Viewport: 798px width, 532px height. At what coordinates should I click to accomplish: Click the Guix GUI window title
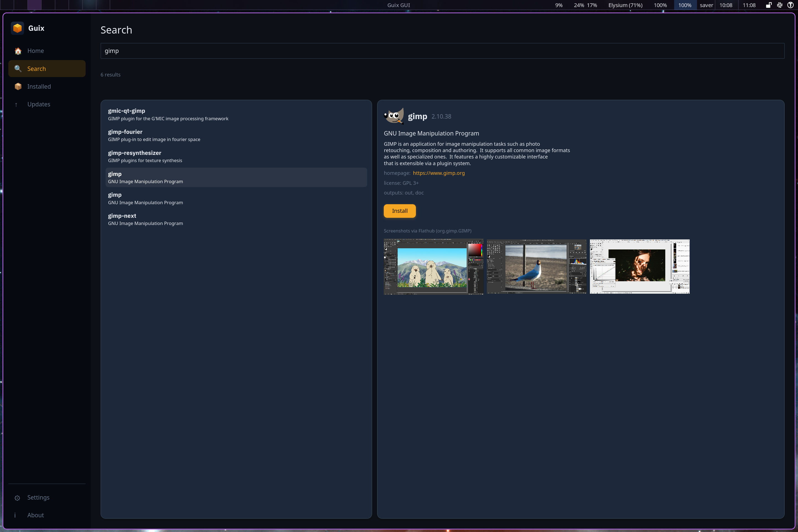(x=399, y=5)
